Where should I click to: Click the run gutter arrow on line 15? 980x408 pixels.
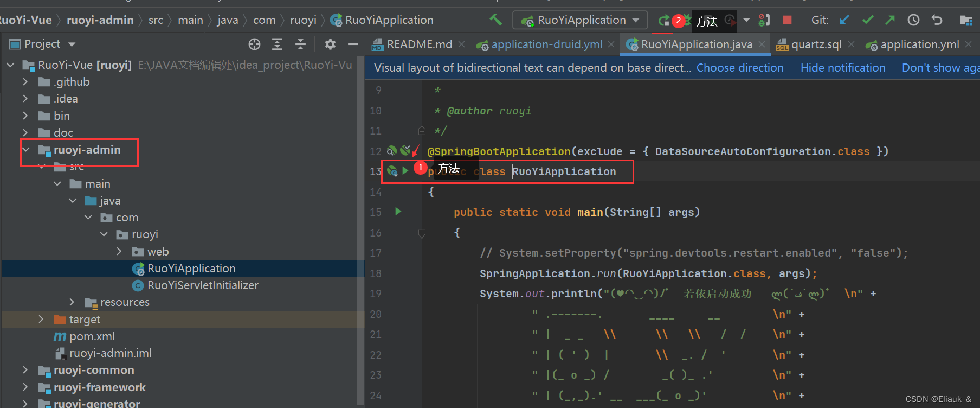398,212
